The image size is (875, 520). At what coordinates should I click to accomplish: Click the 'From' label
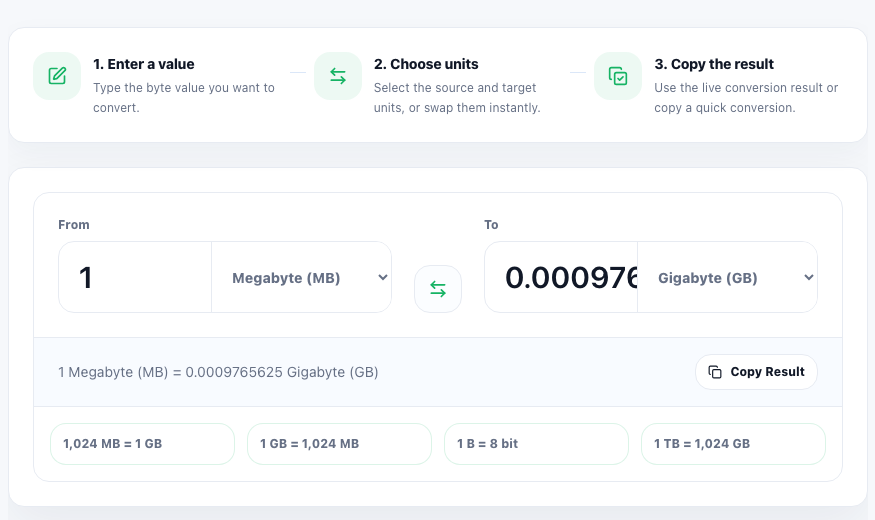[74, 225]
